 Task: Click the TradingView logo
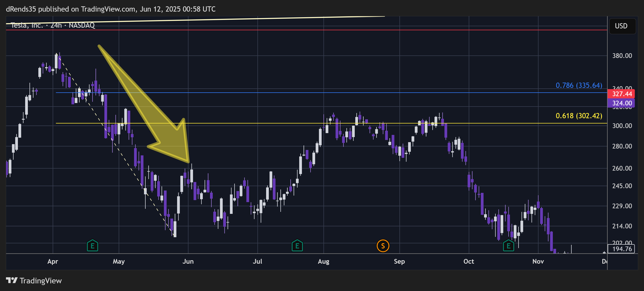(x=34, y=280)
